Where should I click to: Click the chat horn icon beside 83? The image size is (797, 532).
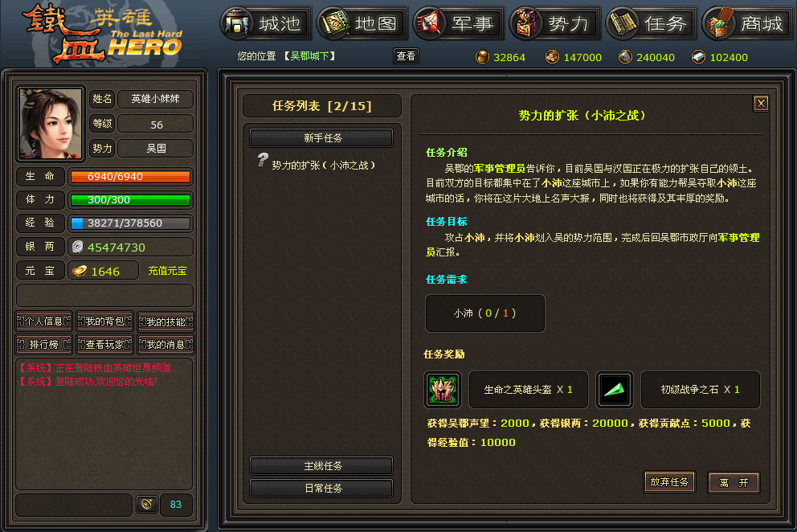(x=146, y=504)
